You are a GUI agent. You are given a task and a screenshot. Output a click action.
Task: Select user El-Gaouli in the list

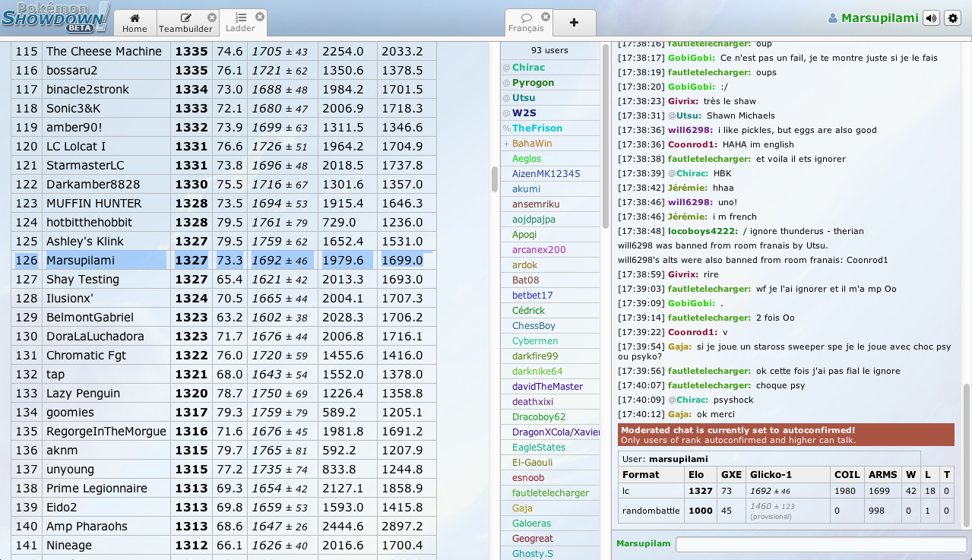pos(551,463)
